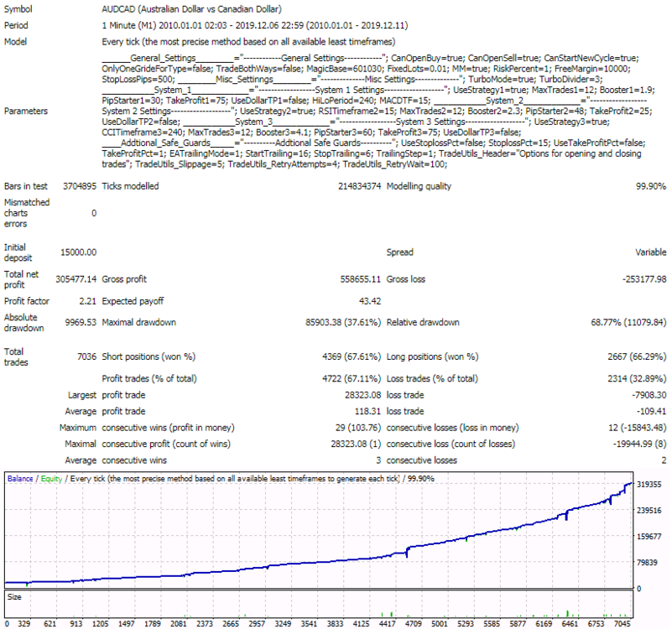This screenshot has width=672, height=629.
Task: Click the 'Modelling quality' label
Action: [419, 186]
